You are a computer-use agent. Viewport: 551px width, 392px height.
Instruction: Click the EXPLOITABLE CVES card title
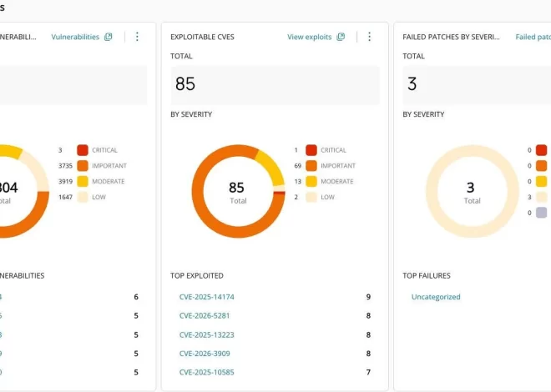click(202, 37)
